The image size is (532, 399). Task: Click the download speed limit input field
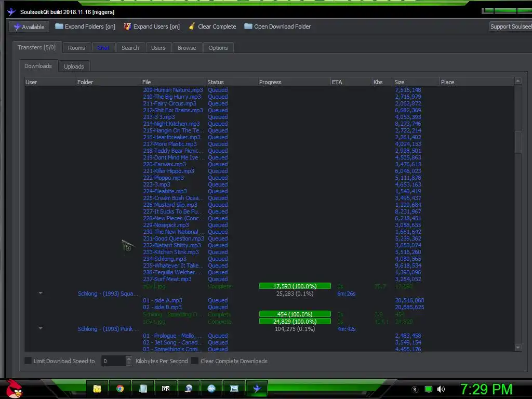pos(114,361)
